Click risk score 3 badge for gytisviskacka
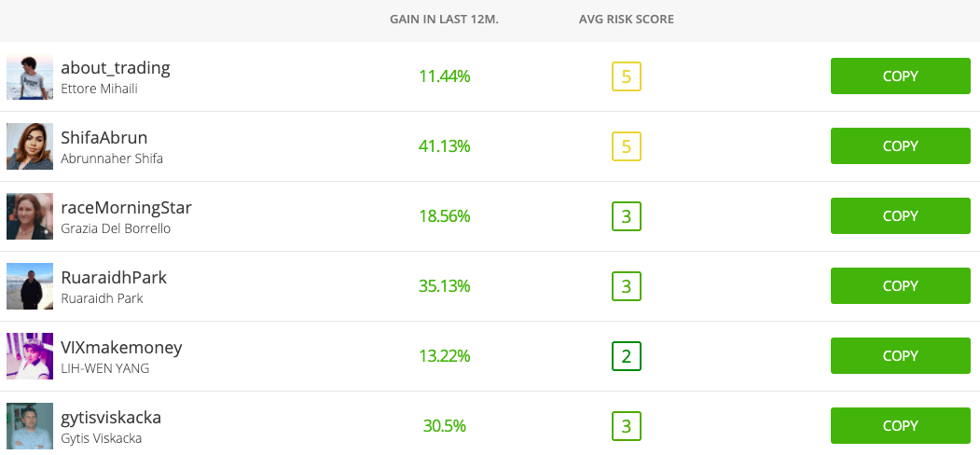Image resolution: width=980 pixels, height=455 pixels. pos(627,427)
